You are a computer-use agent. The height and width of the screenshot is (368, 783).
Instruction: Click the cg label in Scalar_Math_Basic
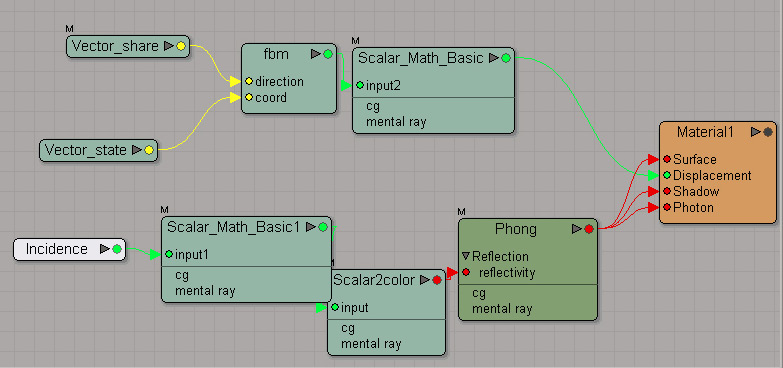373,106
